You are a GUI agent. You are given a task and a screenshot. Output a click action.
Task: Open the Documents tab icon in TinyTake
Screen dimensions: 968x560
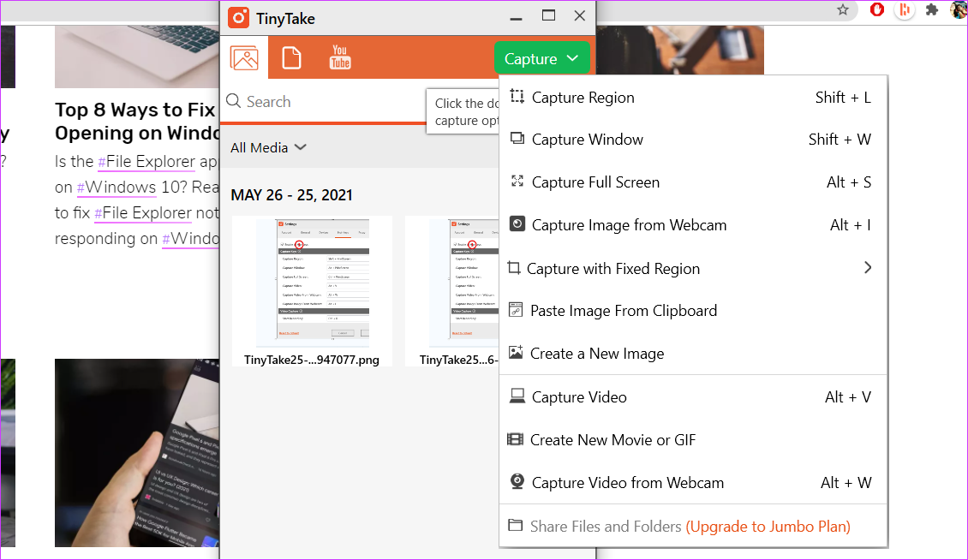(x=291, y=58)
